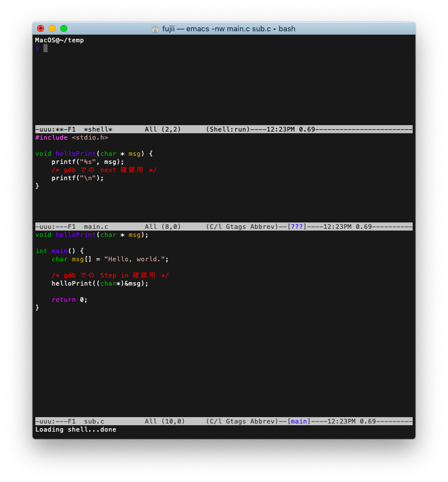The height and width of the screenshot is (482, 448).
Task: Click the 'main.c' buffer name in mode line
Action: pyautogui.click(x=96, y=227)
